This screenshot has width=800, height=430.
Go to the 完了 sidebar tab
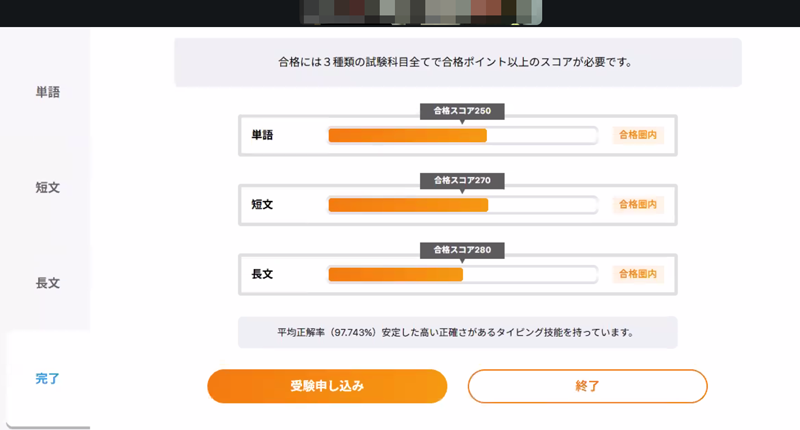coord(48,378)
